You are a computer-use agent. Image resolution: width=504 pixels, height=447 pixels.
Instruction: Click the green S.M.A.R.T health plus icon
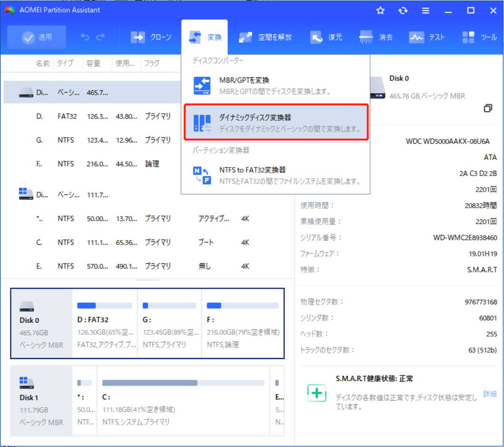[317, 393]
